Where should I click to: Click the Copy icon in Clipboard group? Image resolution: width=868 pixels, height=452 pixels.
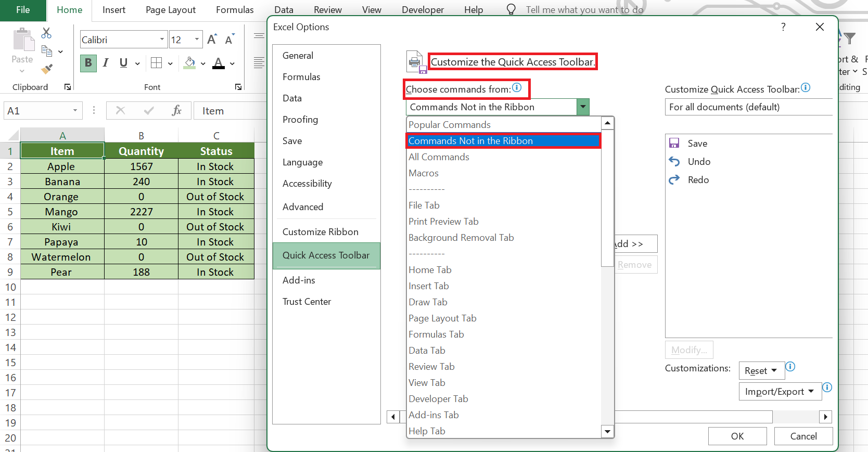coord(46,51)
